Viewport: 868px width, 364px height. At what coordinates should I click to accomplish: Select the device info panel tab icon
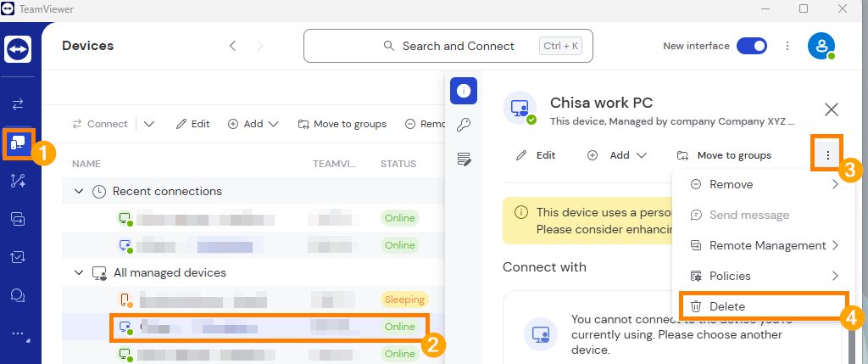point(464,91)
